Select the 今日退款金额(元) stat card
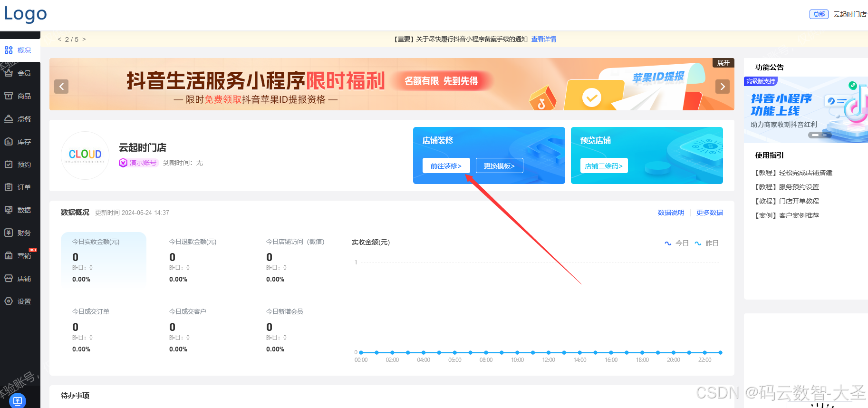 (201, 260)
